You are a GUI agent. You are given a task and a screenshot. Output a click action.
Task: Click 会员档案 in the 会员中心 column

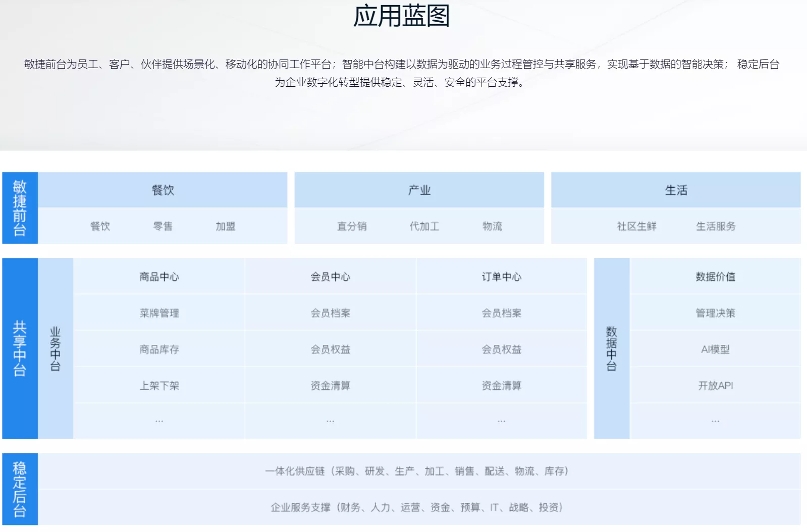pos(330,313)
